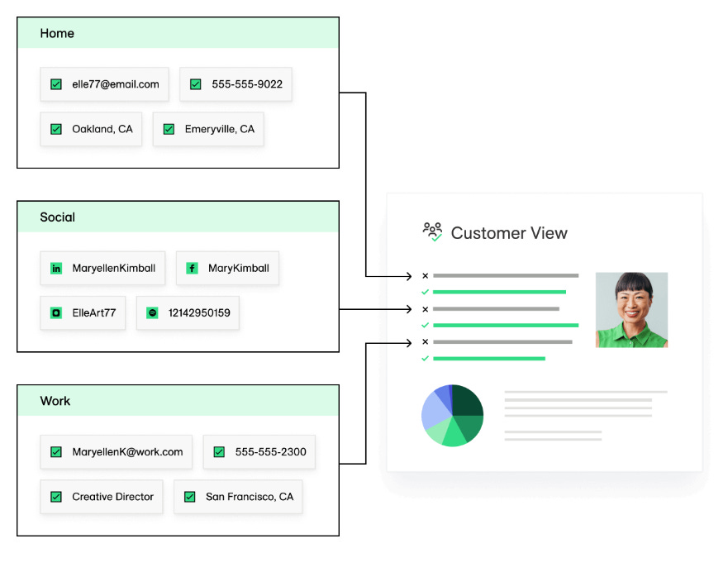This screenshot has height=572, width=728.
Task: Uncheck the San Francisco, CA checkbox
Action: tap(190, 497)
